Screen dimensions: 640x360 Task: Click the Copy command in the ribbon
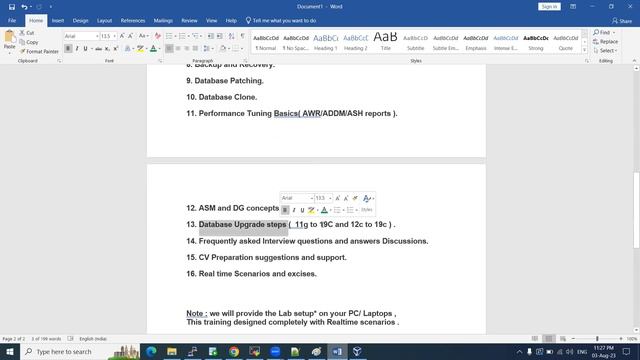point(29,42)
